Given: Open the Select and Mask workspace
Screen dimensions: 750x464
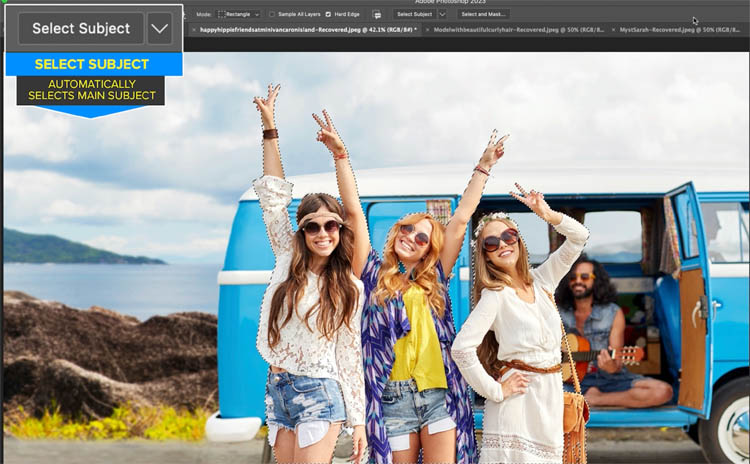Looking at the screenshot, I should (483, 14).
